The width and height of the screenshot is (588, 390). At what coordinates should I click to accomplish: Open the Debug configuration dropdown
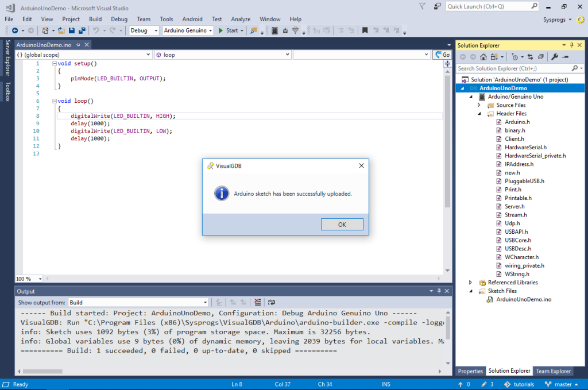(144, 30)
